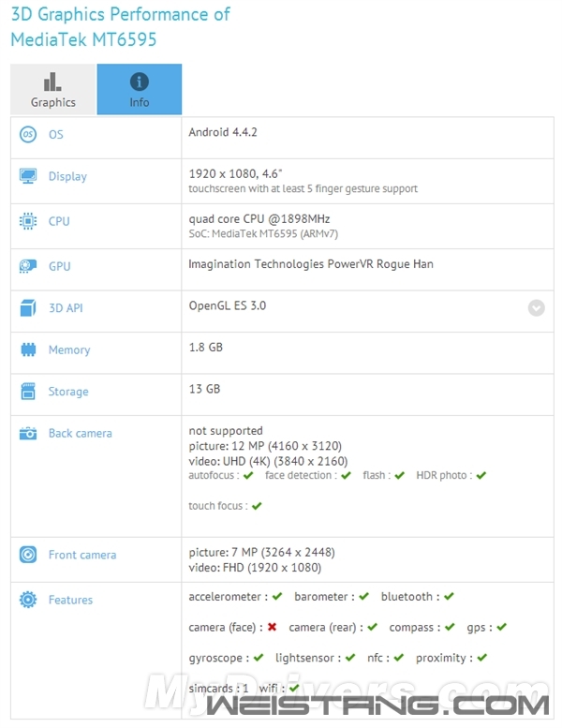Viewport: 562px width, 728px height.
Task: Expand the OpenGL ES 3.0 details arrow
Action: [536, 308]
